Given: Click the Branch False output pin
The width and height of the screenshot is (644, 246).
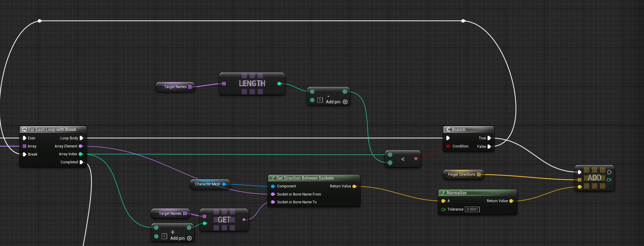Looking at the screenshot, I should click(489, 147).
